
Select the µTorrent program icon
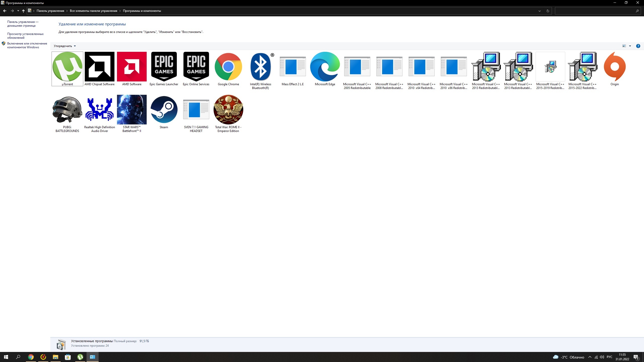click(67, 67)
